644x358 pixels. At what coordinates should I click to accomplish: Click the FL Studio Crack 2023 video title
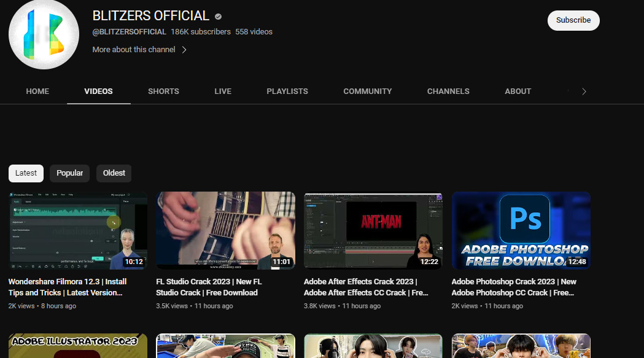[209, 287]
